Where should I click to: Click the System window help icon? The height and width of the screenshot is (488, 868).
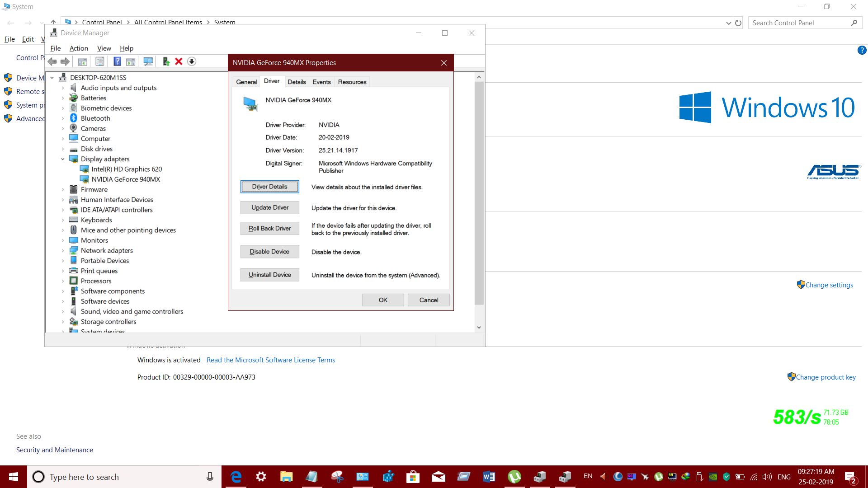pyautogui.click(x=862, y=50)
